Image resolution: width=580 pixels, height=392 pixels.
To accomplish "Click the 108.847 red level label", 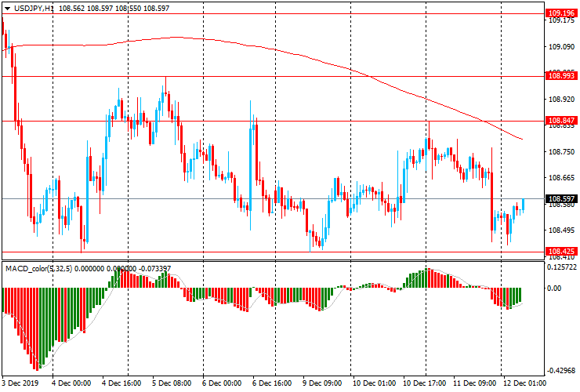I will coord(561,121).
